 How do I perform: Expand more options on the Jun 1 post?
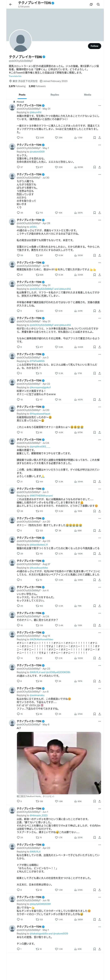[99, 808]
